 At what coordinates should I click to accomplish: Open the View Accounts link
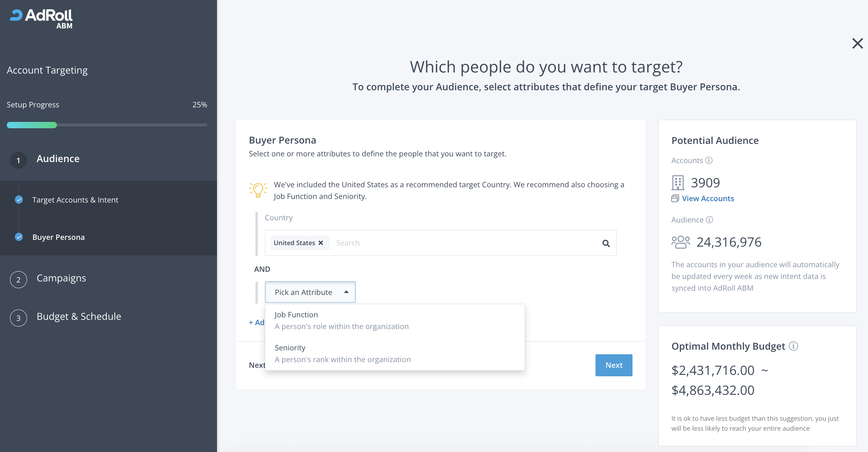point(708,199)
